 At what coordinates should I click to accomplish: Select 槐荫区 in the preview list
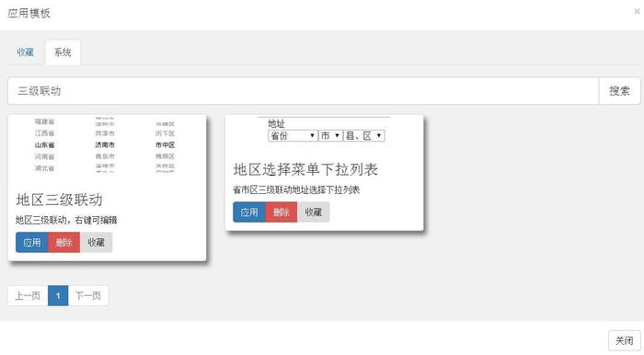(x=165, y=156)
